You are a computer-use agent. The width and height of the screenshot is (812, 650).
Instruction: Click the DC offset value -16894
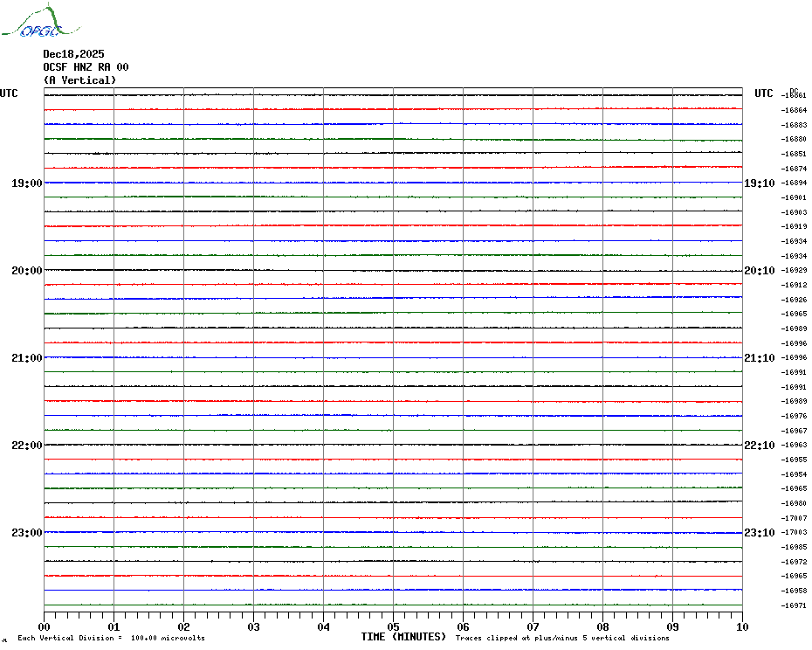click(794, 183)
